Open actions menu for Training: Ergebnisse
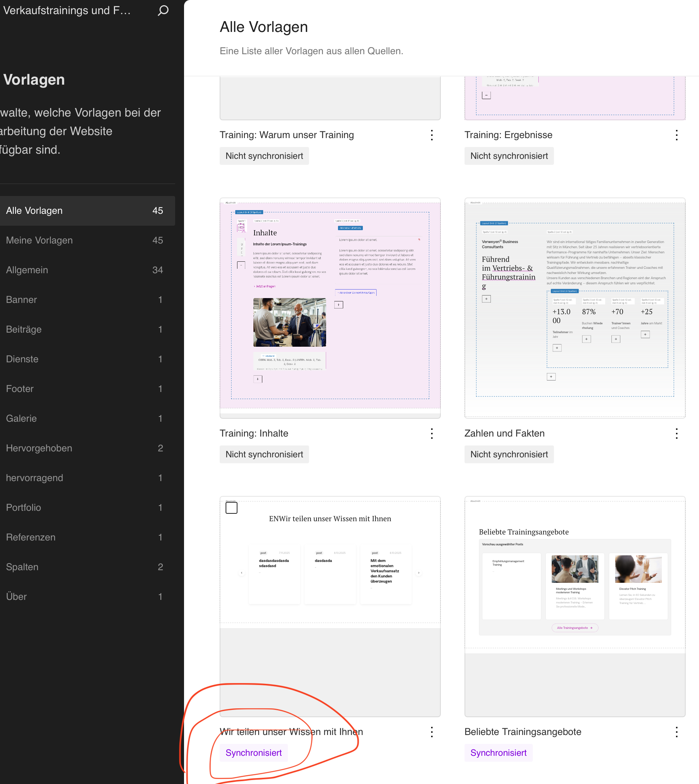The width and height of the screenshot is (699, 784). (676, 135)
